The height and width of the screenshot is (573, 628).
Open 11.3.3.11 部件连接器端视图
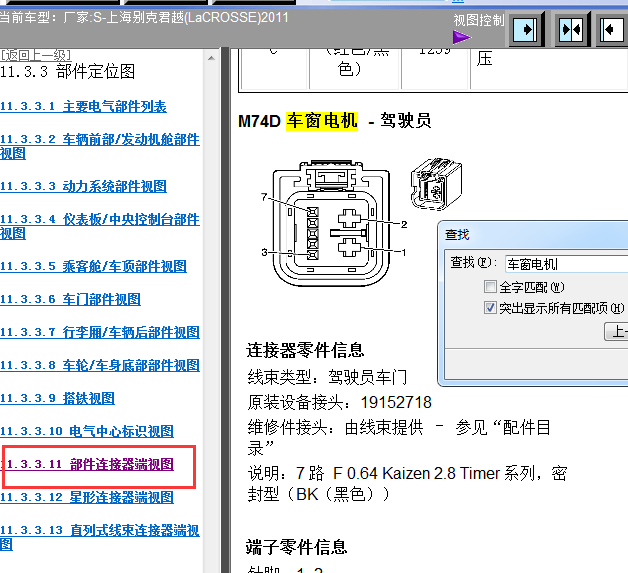(x=89, y=464)
